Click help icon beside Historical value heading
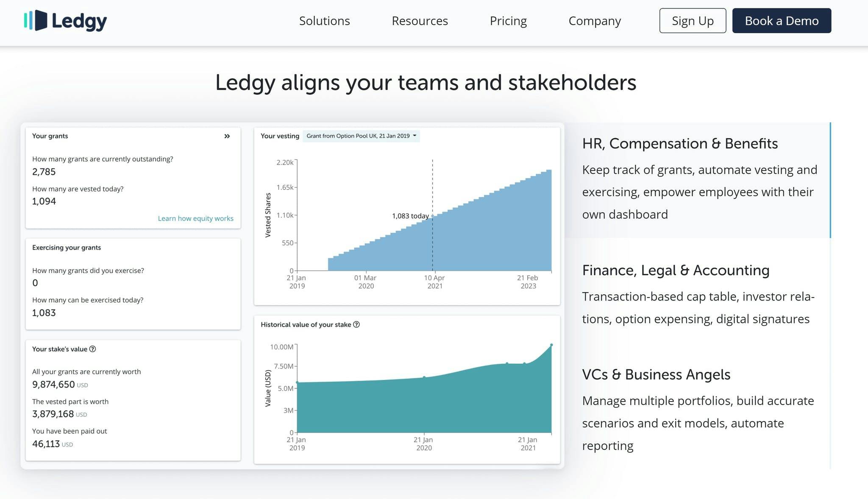 (356, 324)
